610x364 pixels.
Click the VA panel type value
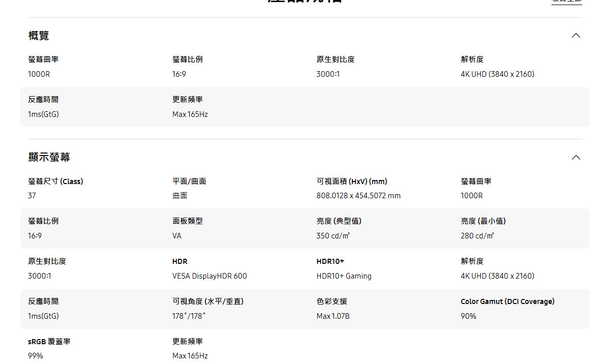pyautogui.click(x=177, y=236)
